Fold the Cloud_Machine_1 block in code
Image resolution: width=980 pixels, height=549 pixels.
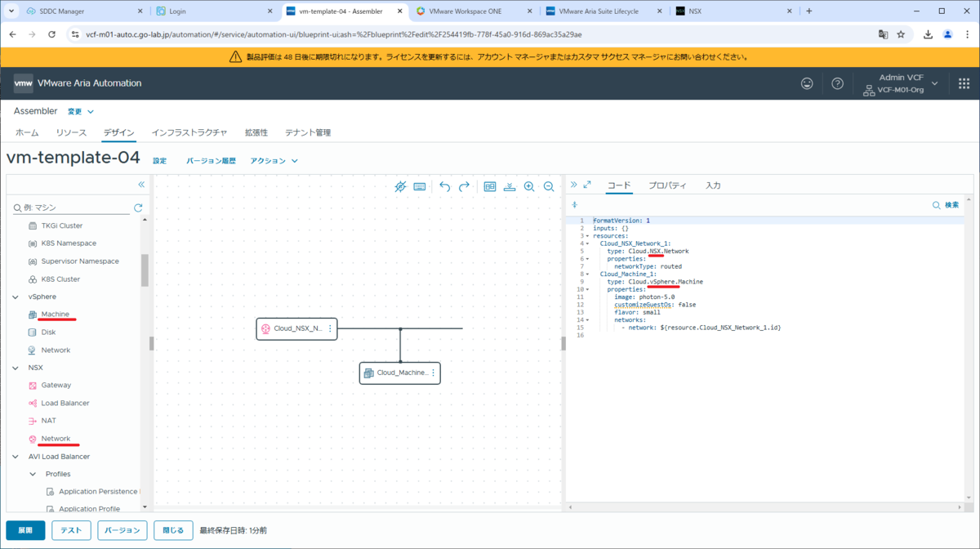[587, 274]
